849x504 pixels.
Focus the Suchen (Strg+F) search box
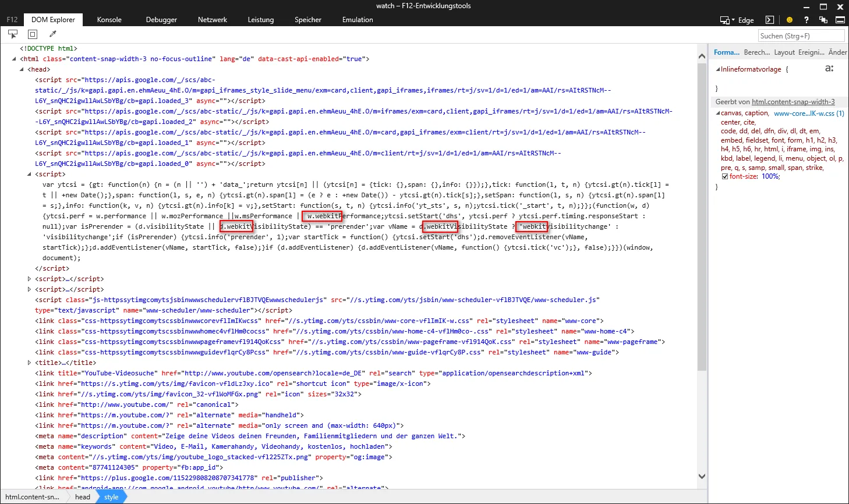[802, 36]
